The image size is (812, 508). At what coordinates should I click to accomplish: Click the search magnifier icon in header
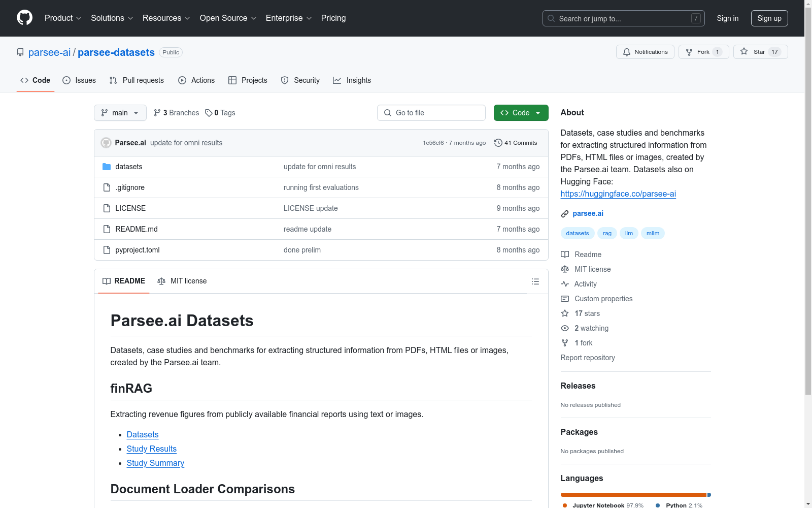coord(551,18)
